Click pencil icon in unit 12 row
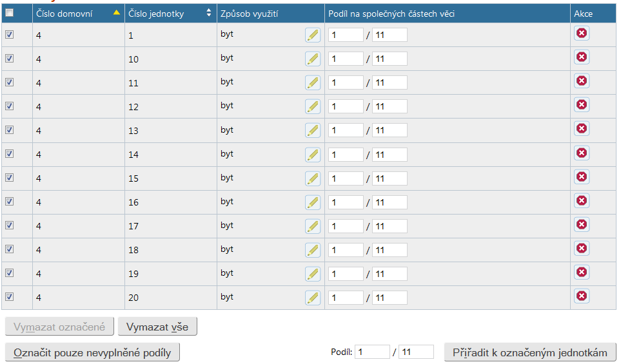 click(x=313, y=106)
